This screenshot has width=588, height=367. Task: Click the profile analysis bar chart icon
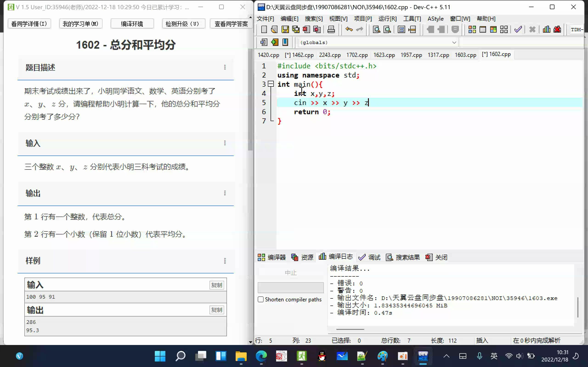[546, 30]
